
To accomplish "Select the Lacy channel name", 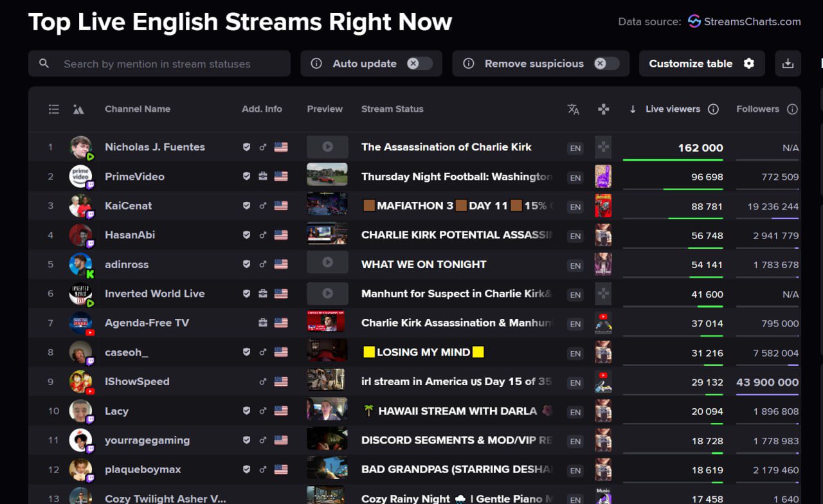I will (x=116, y=411).
